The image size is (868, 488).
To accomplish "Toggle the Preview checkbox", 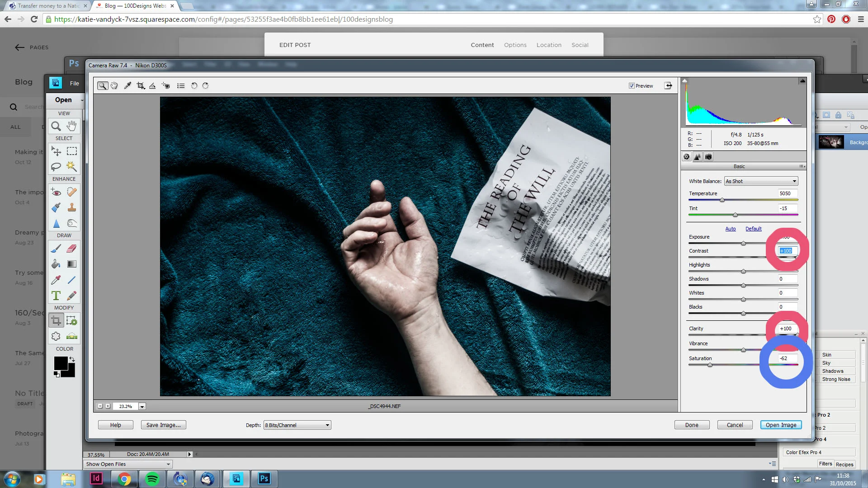I will (632, 85).
